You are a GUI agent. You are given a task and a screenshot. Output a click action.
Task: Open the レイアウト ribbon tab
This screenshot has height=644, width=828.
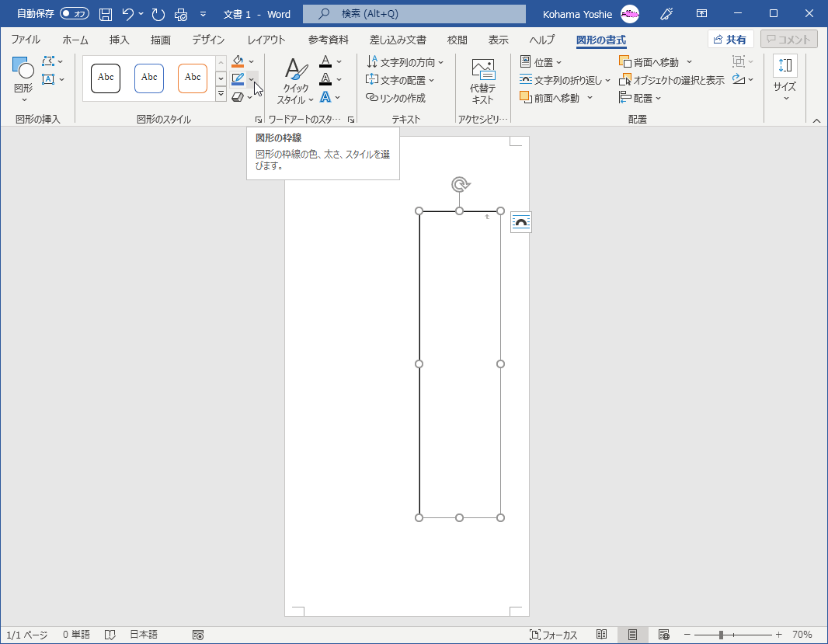(266, 40)
